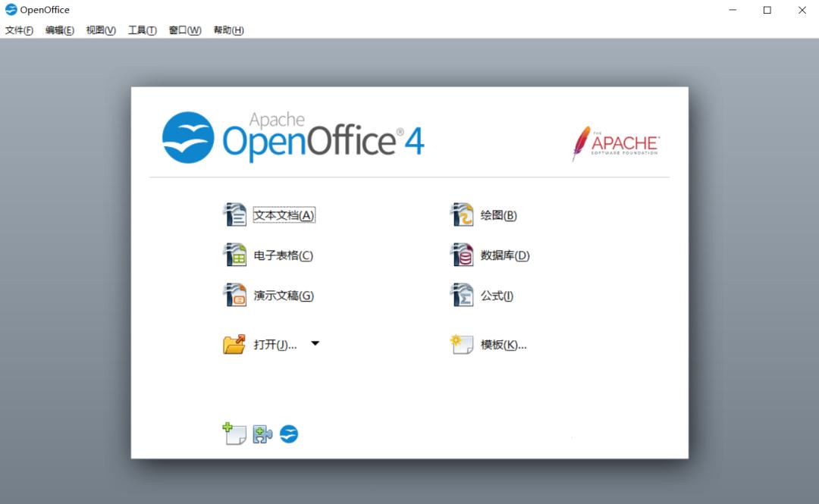
Task: Click the 模板(K)... templates label
Action: 504,345
